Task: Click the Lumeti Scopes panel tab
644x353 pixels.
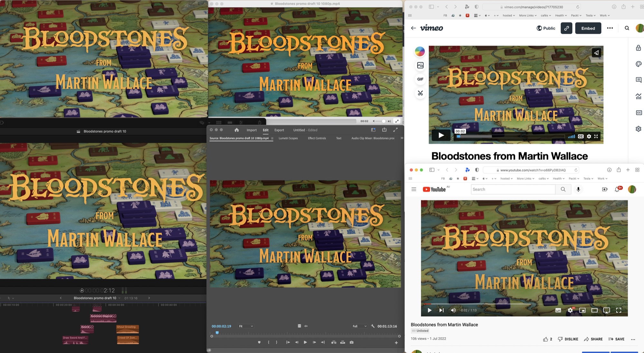Action: (288, 138)
